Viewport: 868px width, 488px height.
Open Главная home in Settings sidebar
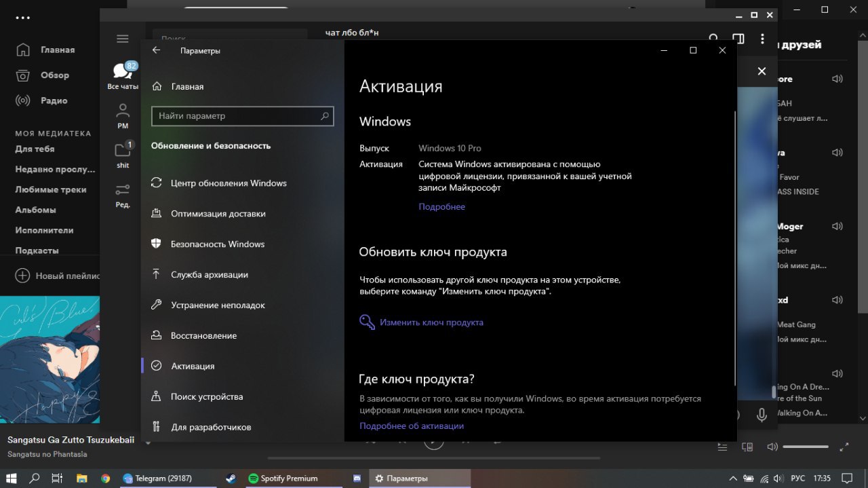click(178, 86)
